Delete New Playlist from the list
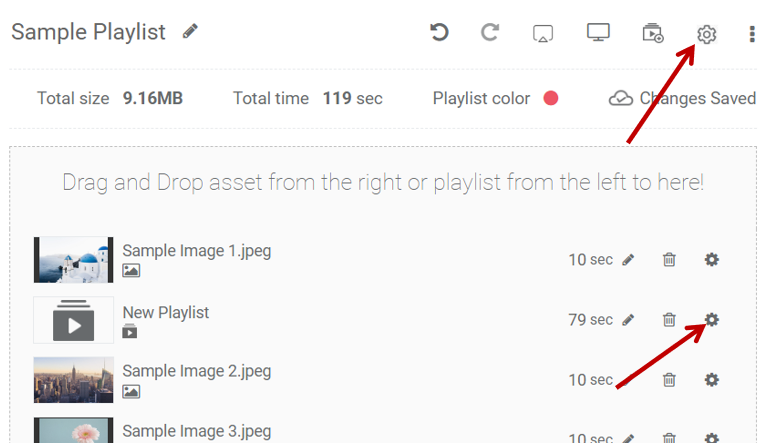 (x=669, y=320)
